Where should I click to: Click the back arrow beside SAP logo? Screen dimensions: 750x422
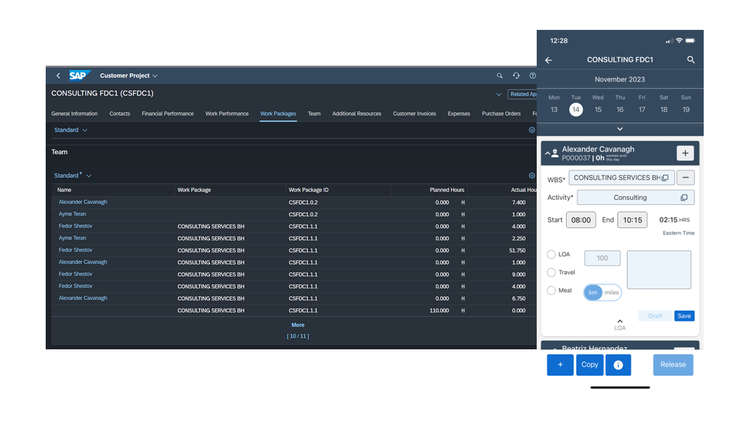pos(58,76)
